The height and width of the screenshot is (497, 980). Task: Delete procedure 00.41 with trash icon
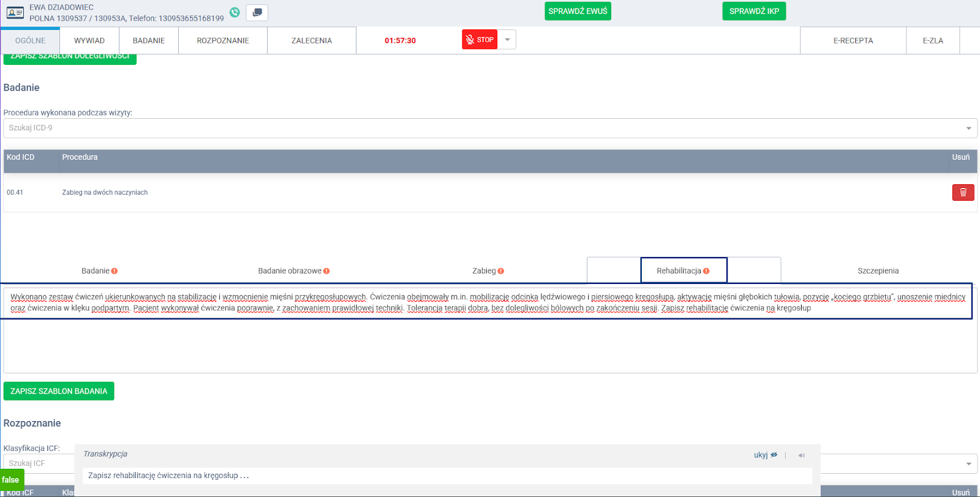[963, 192]
